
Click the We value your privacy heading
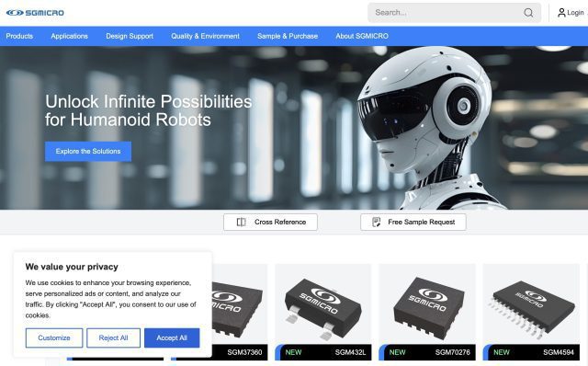[72, 267]
